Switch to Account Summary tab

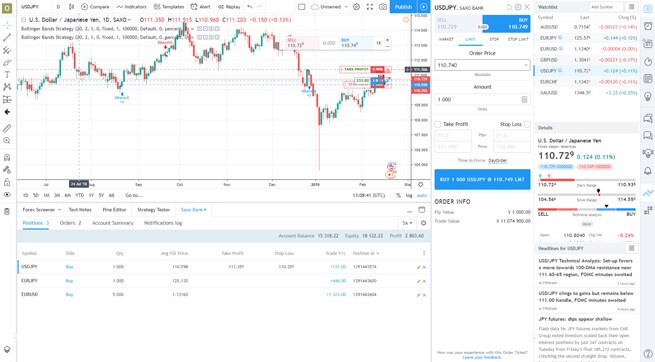112,223
